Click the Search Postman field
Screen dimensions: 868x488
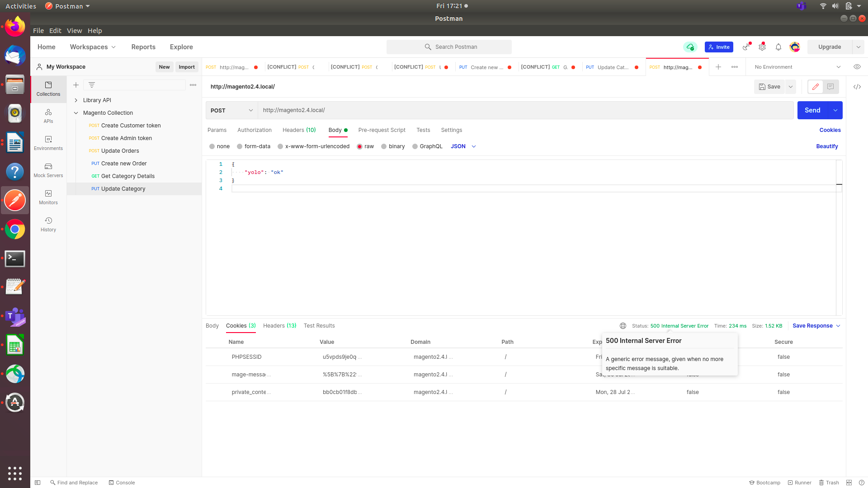(449, 47)
